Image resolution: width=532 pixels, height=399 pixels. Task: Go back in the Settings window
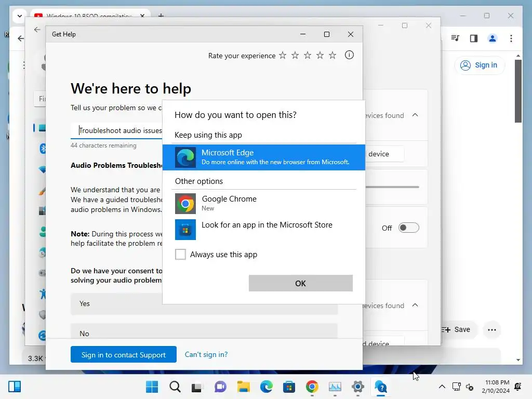tap(37, 30)
